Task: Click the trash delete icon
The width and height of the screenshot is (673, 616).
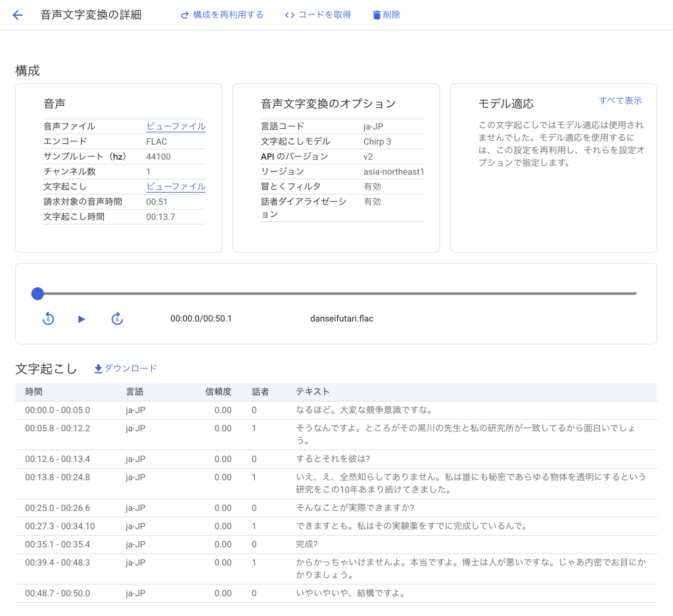Action: (377, 15)
